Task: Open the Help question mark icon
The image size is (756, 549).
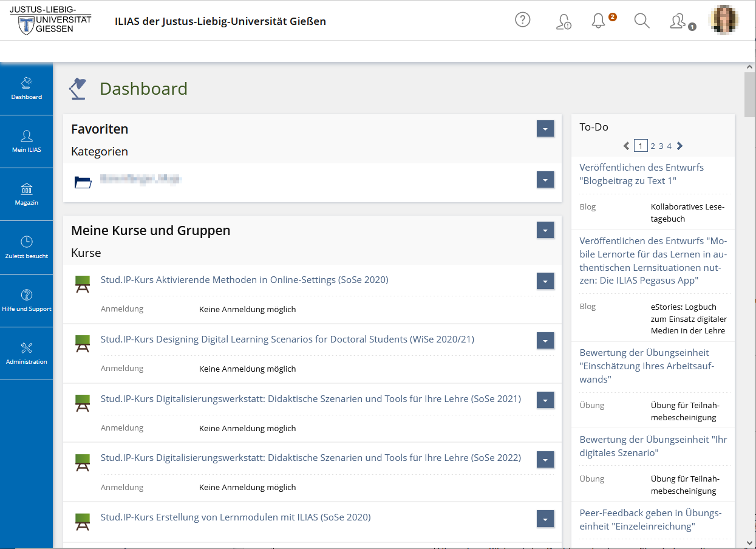Action: (522, 20)
